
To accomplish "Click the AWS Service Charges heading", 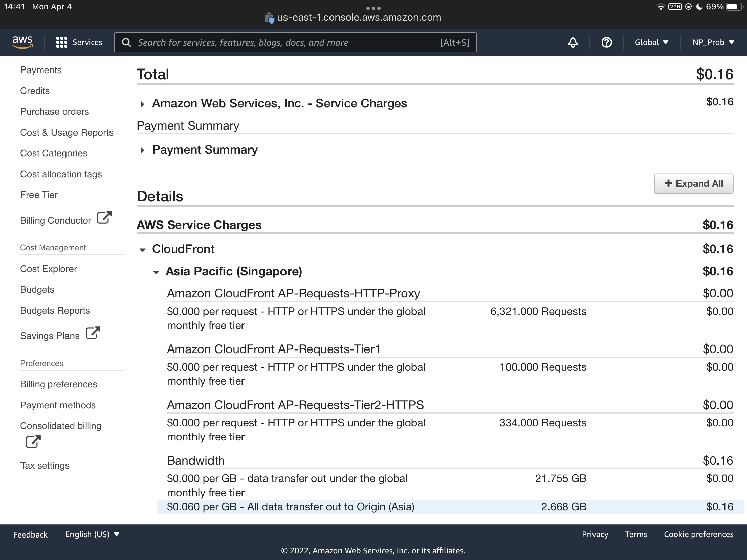I will click(x=199, y=225).
